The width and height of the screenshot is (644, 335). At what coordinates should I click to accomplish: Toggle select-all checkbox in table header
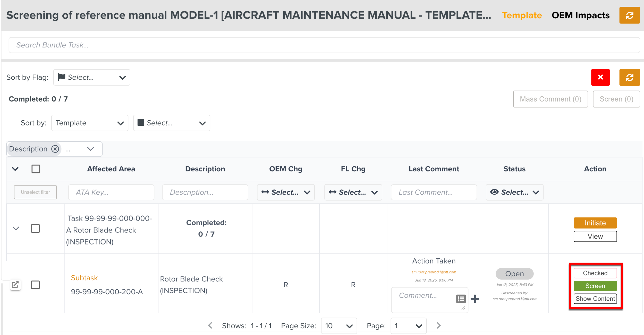36,169
